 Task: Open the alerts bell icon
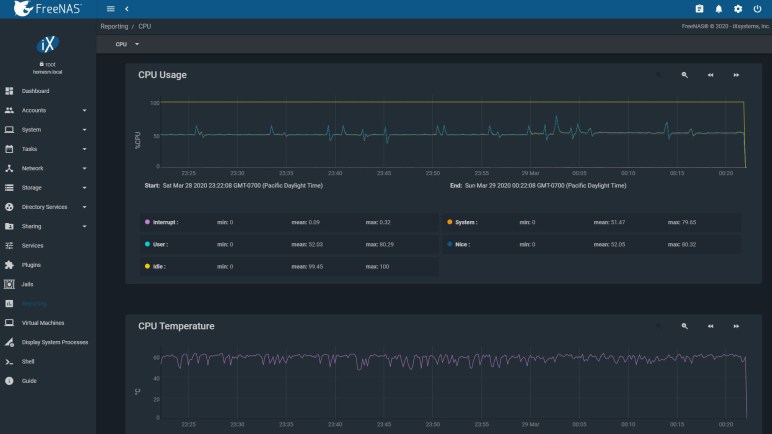coord(718,8)
